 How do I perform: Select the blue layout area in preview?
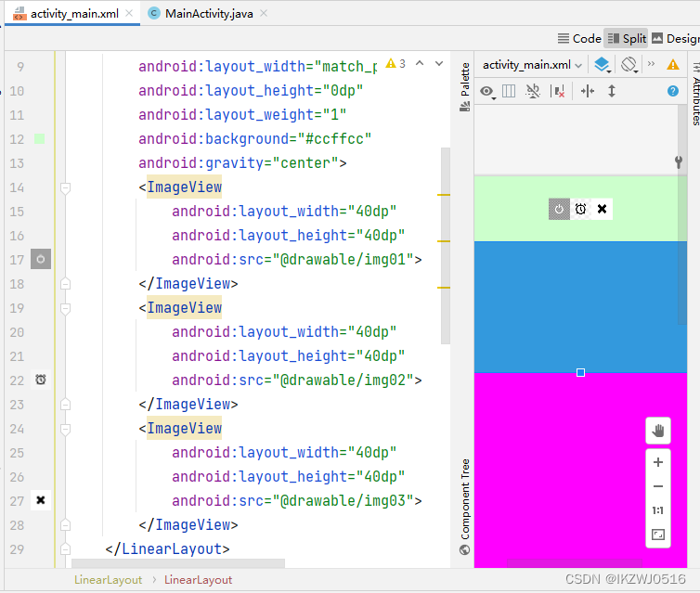pyautogui.click(x=580, y=307)
